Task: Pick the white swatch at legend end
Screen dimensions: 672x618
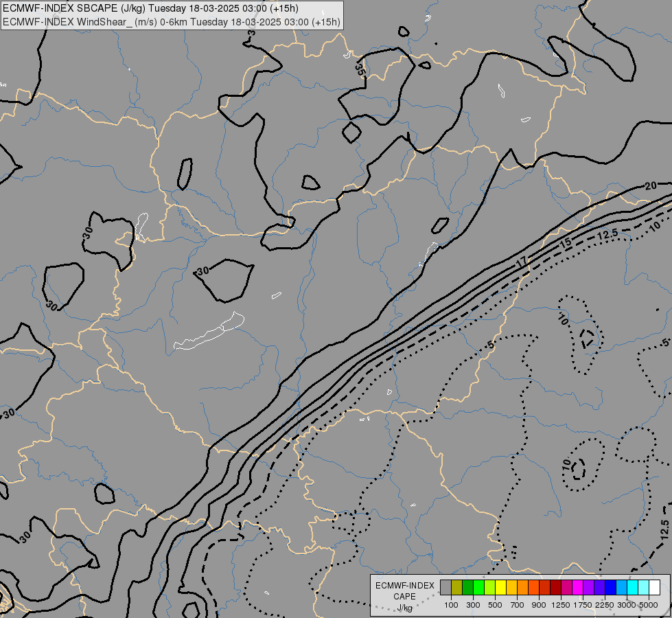Action: pos(654,587)
